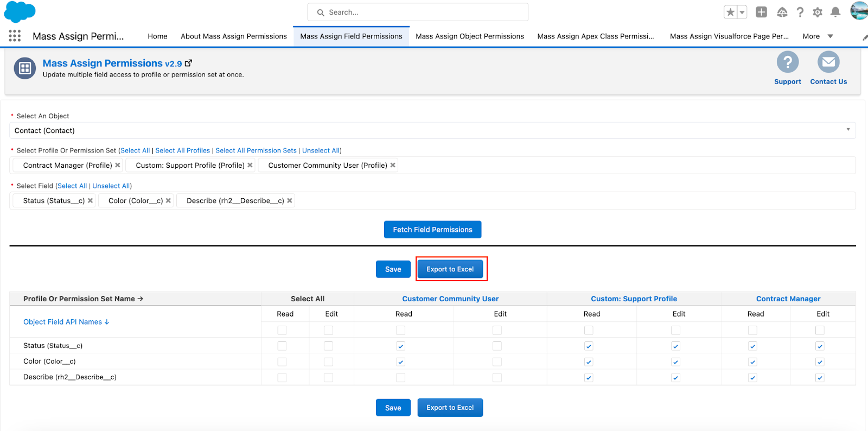This screenshot has height=431, width=868.
Task: Click the upper Export to Excel button
Action: pyautogui.click(x=450, y=269)
